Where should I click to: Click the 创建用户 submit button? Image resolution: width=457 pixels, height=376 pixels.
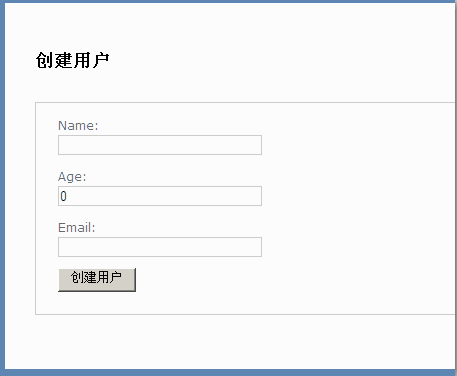[97, 280]
